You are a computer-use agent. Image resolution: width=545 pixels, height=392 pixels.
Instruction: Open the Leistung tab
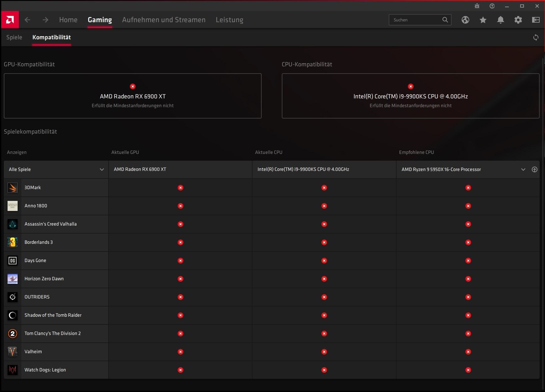230,20
